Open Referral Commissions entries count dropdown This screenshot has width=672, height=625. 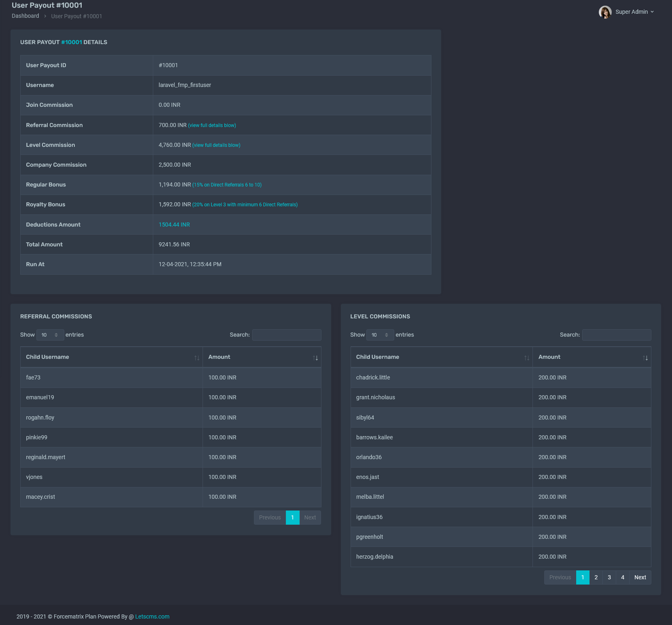[x=50, y=335]
